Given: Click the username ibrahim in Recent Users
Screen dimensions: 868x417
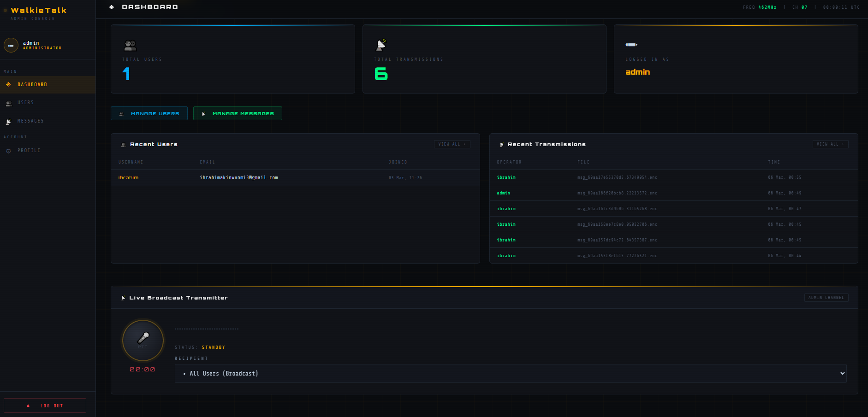Looking at the screenshot, I should [x=128, y=177].
